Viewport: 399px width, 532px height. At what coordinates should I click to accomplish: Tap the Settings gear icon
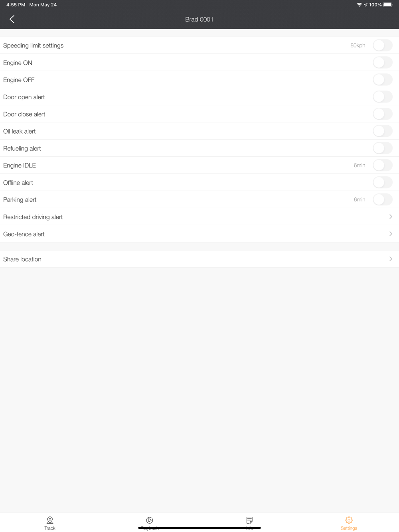point(349,520)
